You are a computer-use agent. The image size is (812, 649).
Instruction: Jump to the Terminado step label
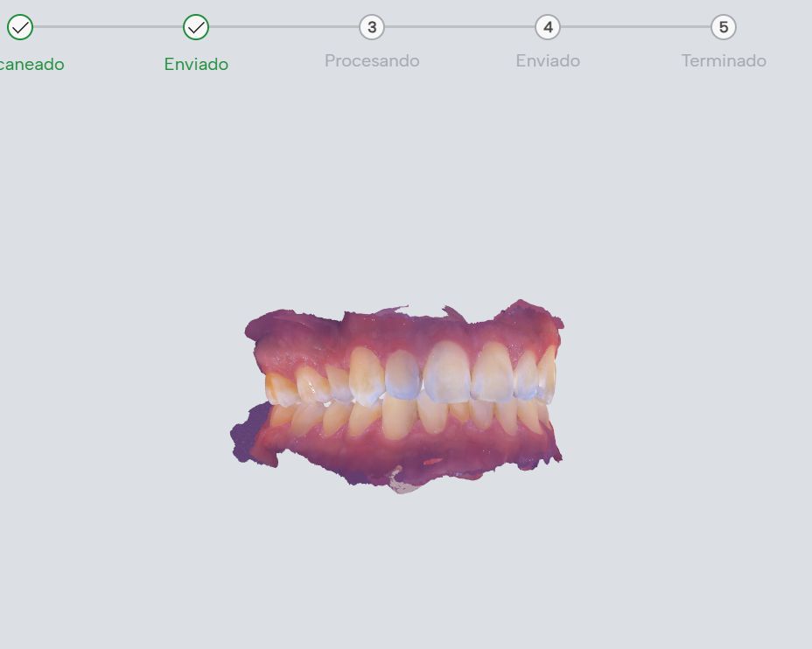coord(724,60)
